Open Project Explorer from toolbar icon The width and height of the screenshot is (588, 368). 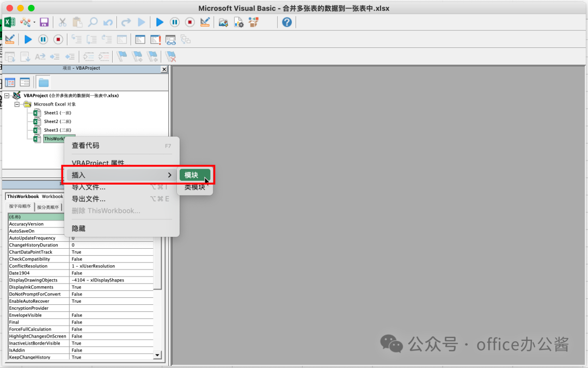pos(223,22)
